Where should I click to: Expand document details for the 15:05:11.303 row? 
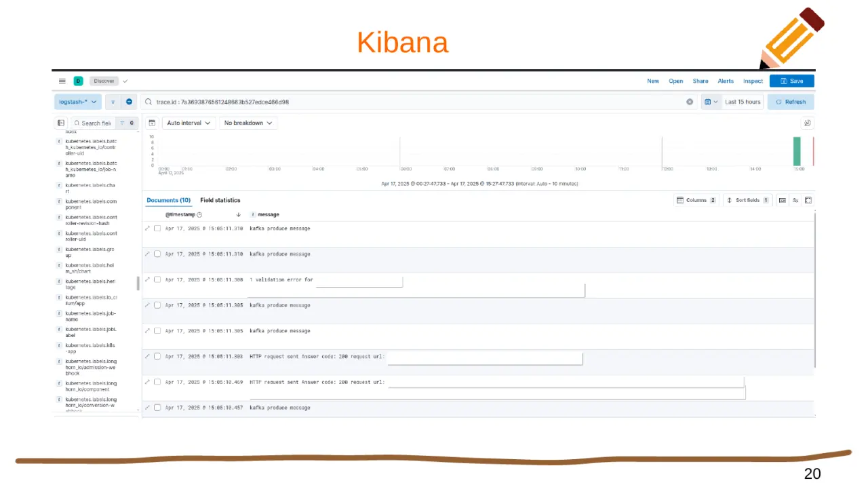click(x=148, y=356)
